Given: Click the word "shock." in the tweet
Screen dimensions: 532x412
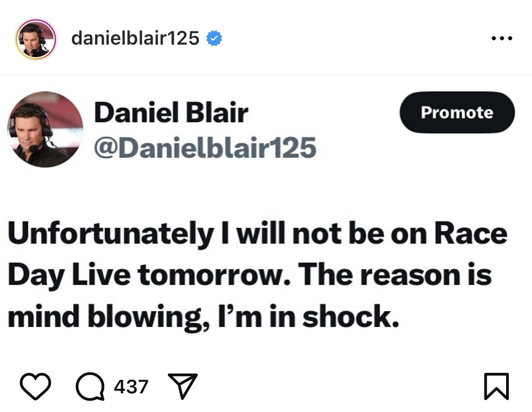Looking at the screenshot, I should 350,317.
